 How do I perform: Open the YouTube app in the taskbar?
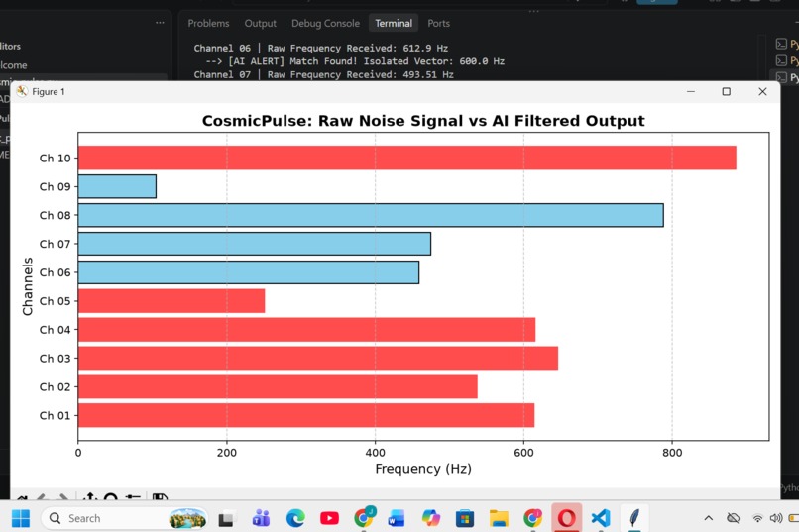pos(329,519)
